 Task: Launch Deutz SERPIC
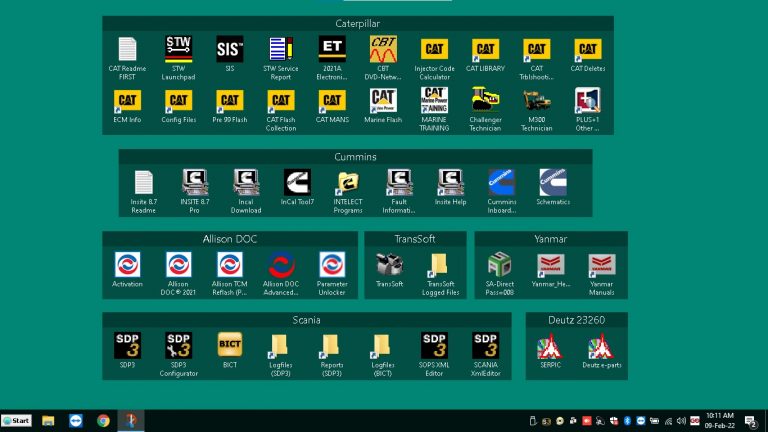[x=551, y=346]
